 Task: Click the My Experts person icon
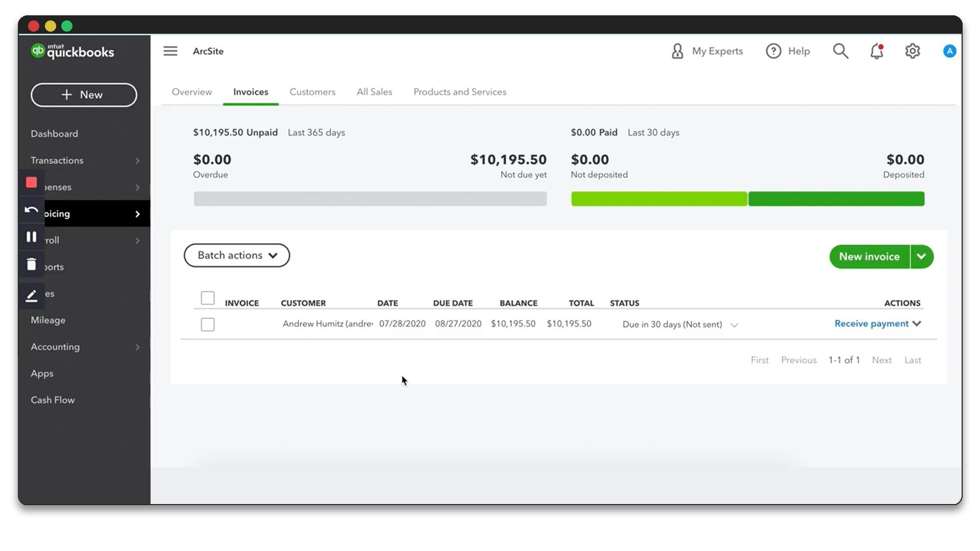(x=677, y=51)
